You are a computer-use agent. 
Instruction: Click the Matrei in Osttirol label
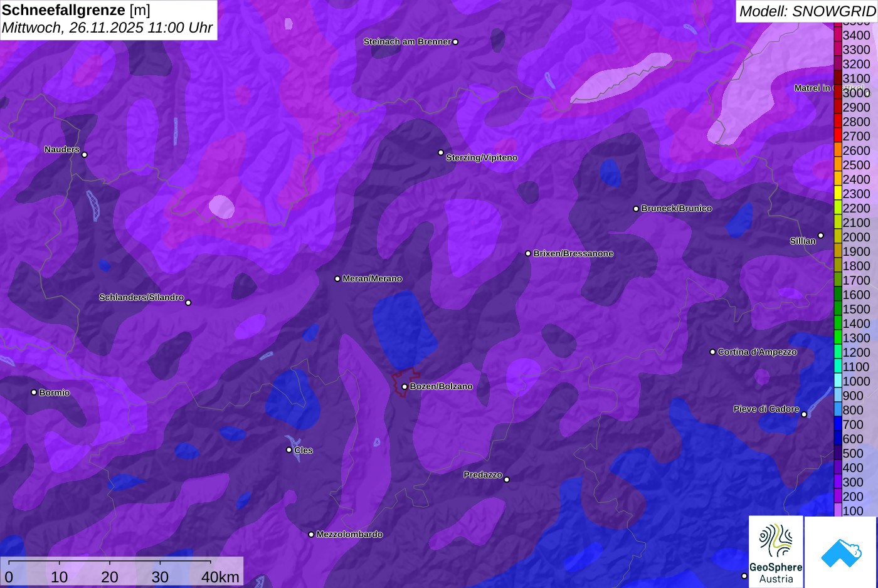(829, 88)
